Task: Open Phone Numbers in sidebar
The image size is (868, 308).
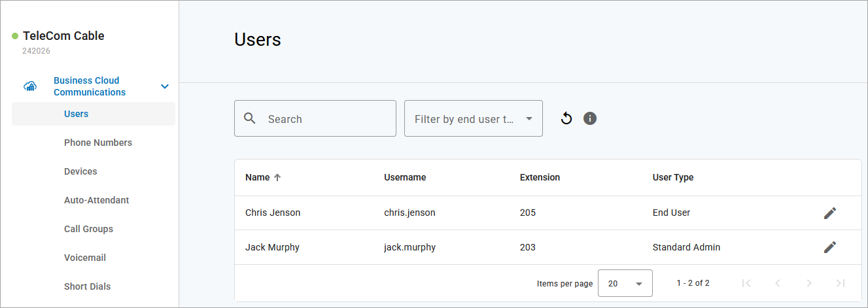Action: 98,143
